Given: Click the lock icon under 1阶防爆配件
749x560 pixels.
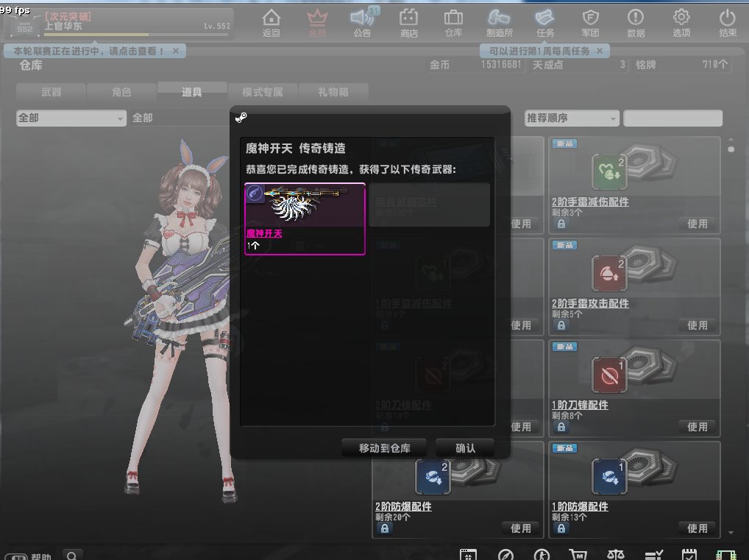Looking at the screenshot, I should click(x=561, y=528).
